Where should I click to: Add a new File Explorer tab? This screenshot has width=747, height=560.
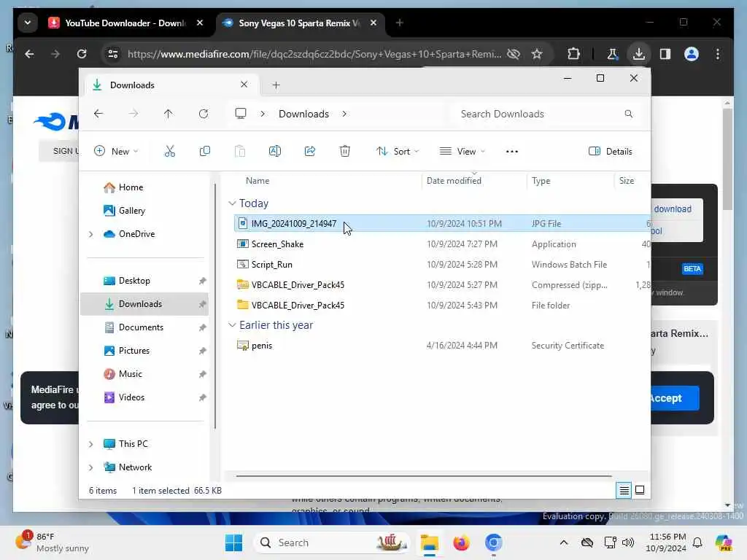pyautogui.click(x=276, y=85)
